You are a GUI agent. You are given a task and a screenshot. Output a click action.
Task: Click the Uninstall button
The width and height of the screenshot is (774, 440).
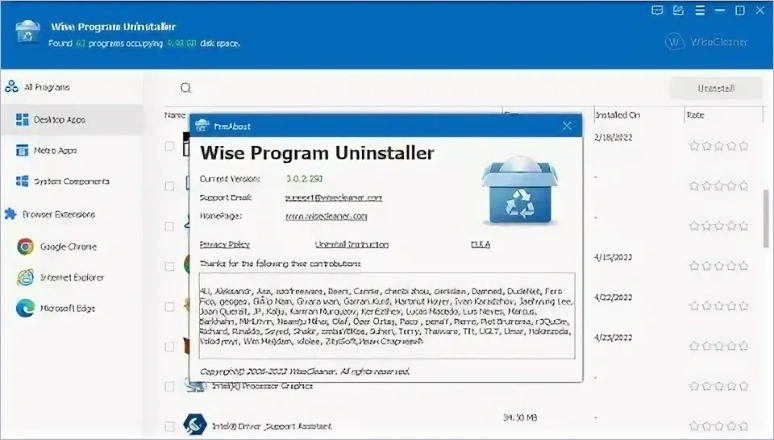(x=716, y=88)
